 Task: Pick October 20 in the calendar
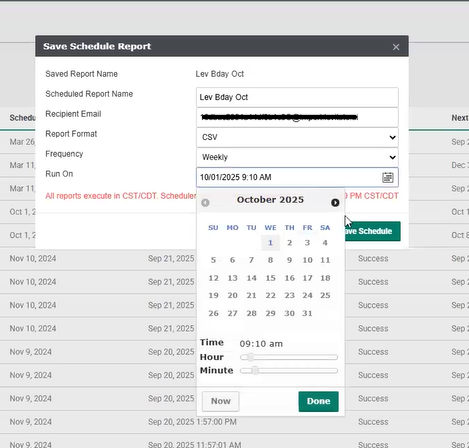(x=232, y=295)
